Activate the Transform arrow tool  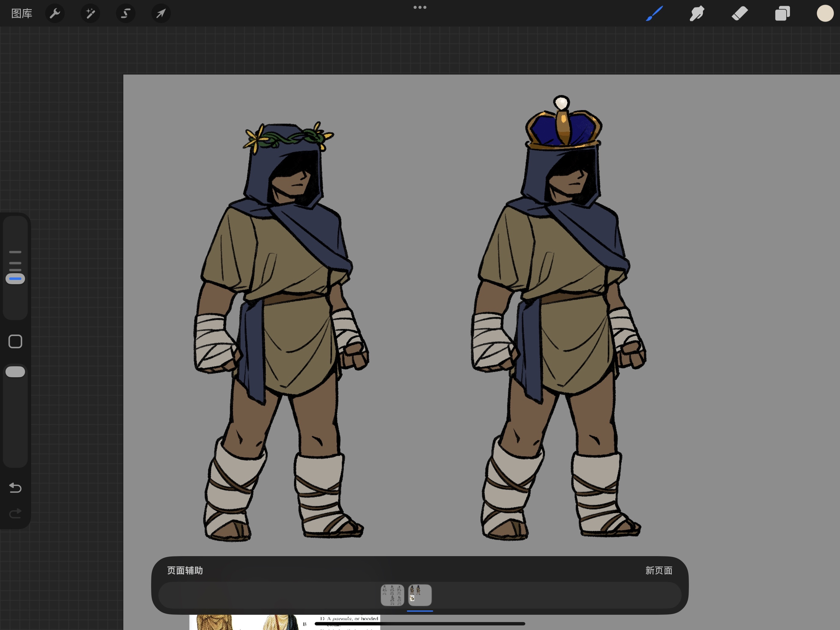[161, 14]
